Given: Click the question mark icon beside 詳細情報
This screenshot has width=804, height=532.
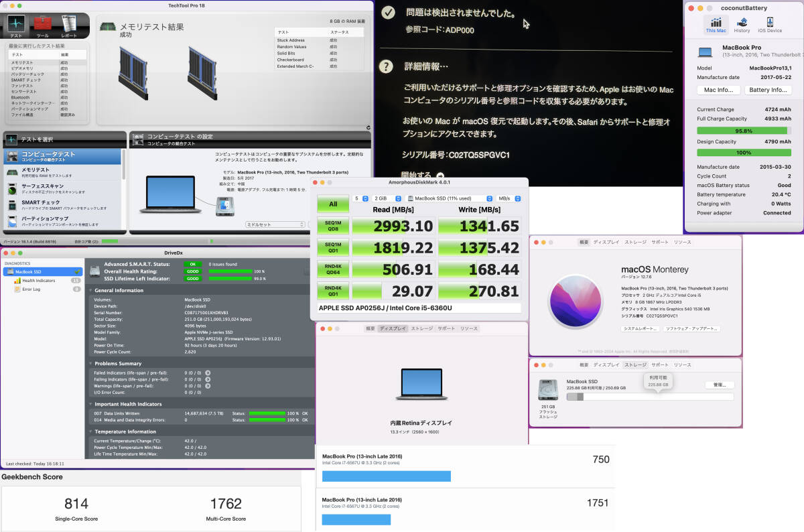Looking at the screenshot, I should click(x=385, y=67).
